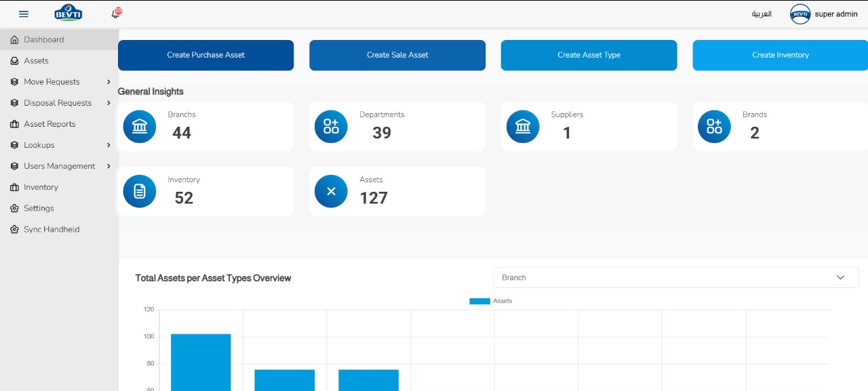Click the Departments card icon
This screenshot has width=868, height=391.
(x=331, y=127)
